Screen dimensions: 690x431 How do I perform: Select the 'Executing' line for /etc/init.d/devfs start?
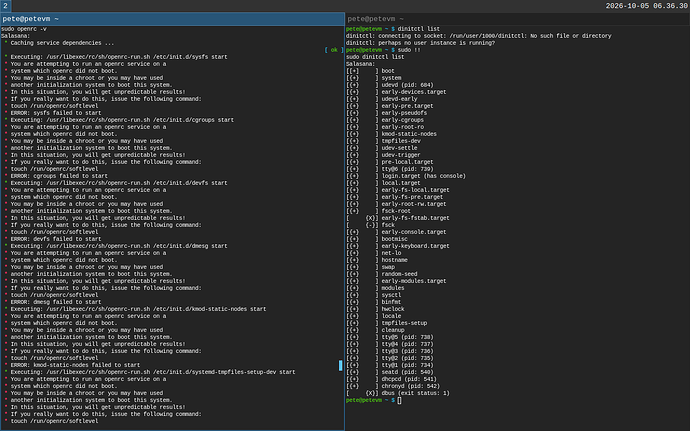(119, 183)
